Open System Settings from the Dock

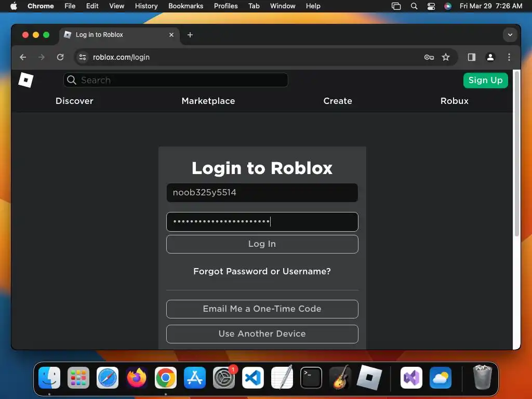pyautogui.click(x=224, y=378)
